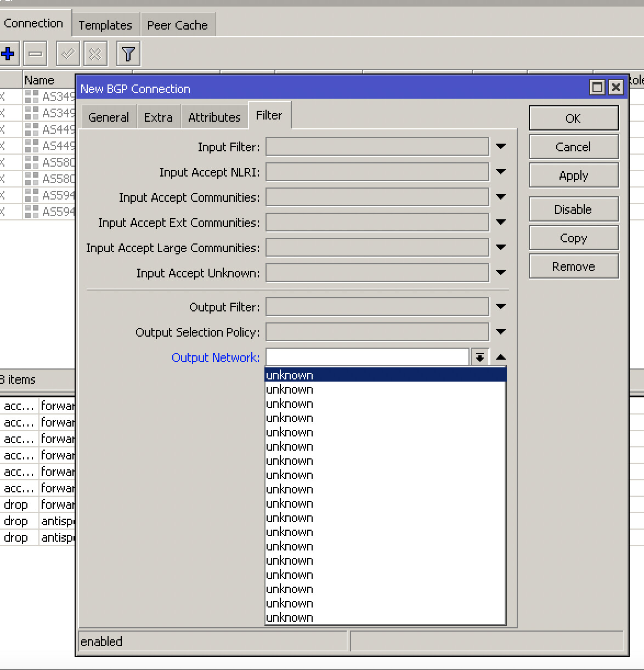Click the checkmark enable toolbar button
This screenshot has height=670, width=644.
(68, 54)
